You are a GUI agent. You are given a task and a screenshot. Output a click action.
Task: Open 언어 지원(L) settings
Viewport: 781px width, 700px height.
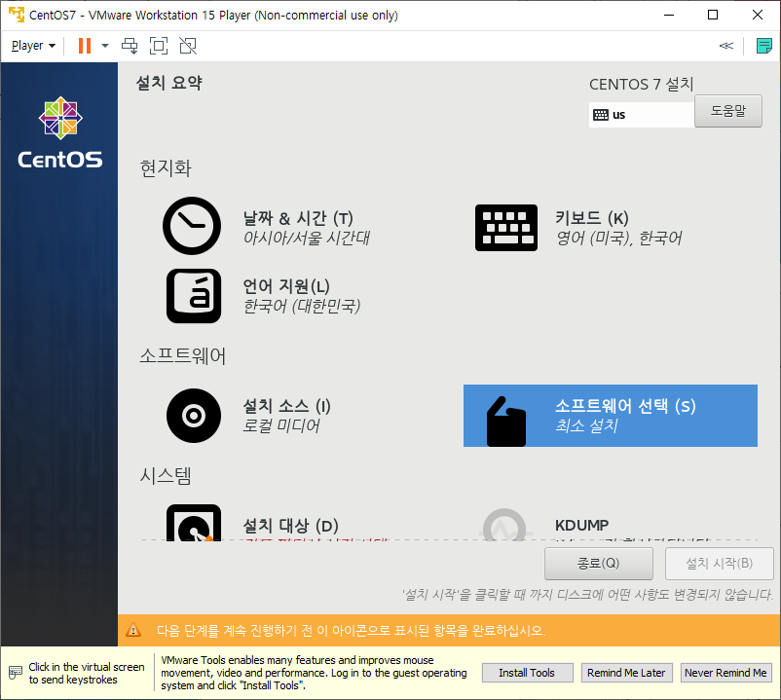coord(286,286)
